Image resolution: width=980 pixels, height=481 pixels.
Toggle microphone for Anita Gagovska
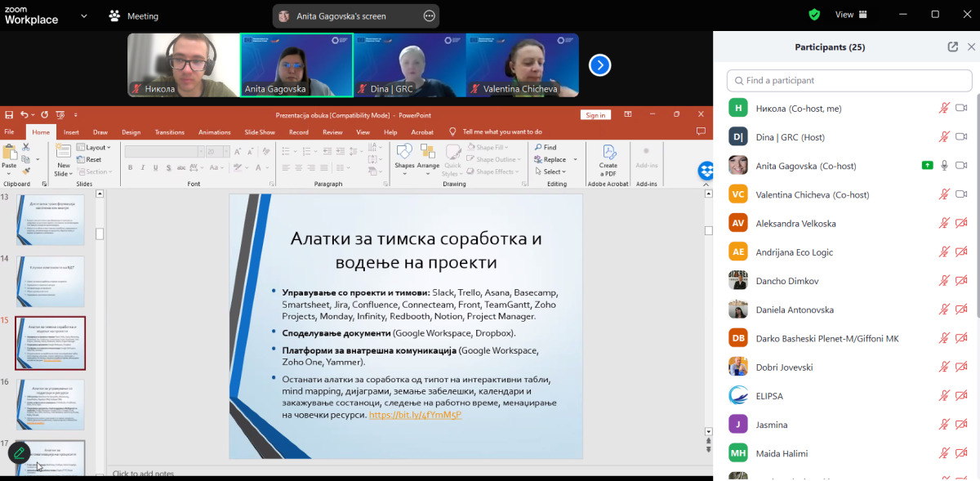[944, 166]
